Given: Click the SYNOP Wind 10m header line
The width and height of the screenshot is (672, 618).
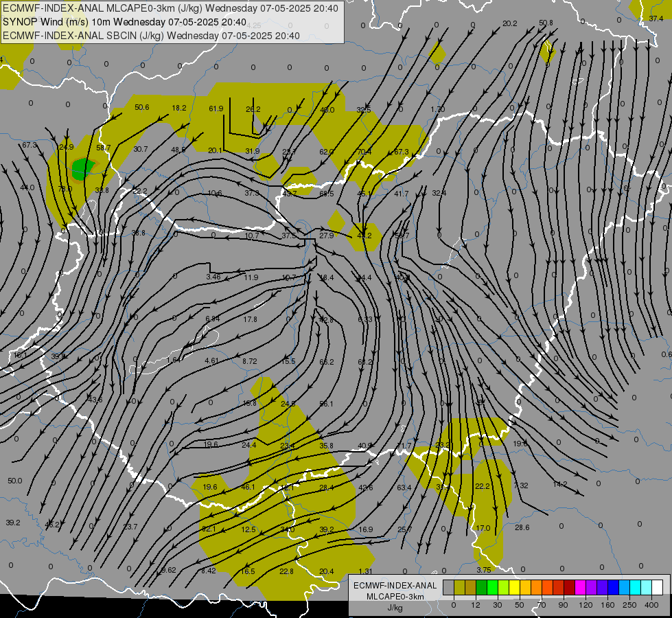Looking at the screenshot, I should pos(125,22).
